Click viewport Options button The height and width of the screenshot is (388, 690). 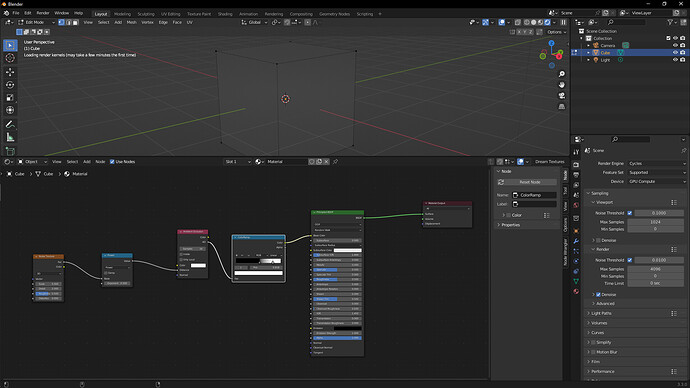pos(556,32)
